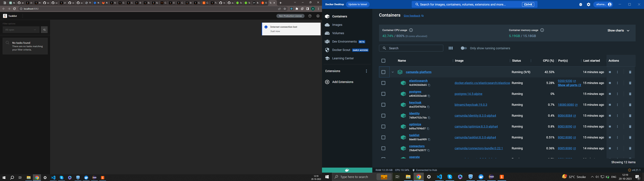Reload the localhost:8082 browser page
The width and height of the screenshot is (644, 181).
click(x=14, y=9)
